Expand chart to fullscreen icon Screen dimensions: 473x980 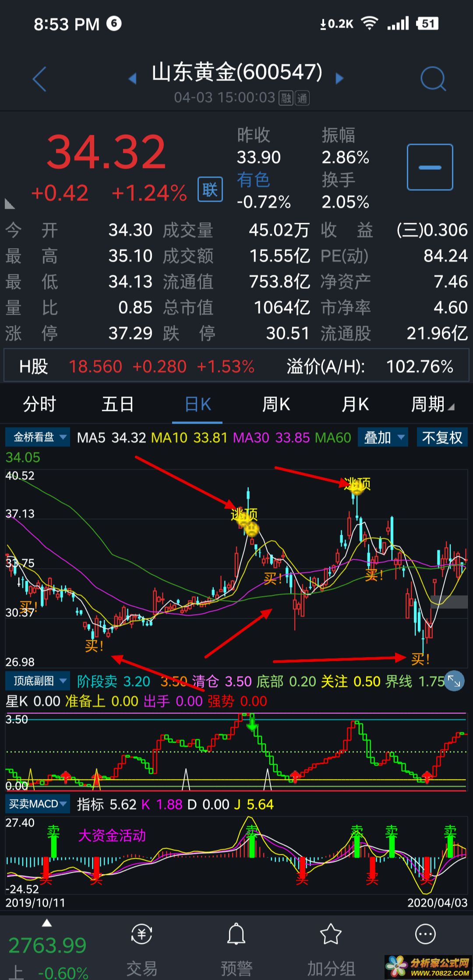454,681
